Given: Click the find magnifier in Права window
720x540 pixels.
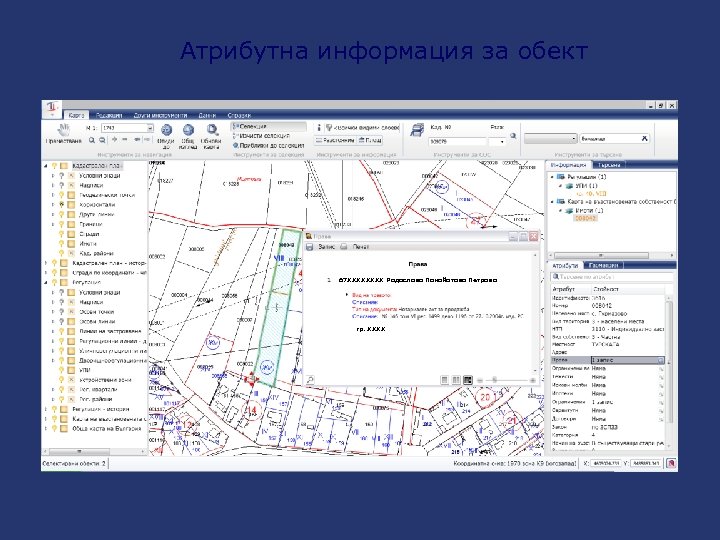Looking at the screenshot, I should pyautogui.click(x=310, y=380).
